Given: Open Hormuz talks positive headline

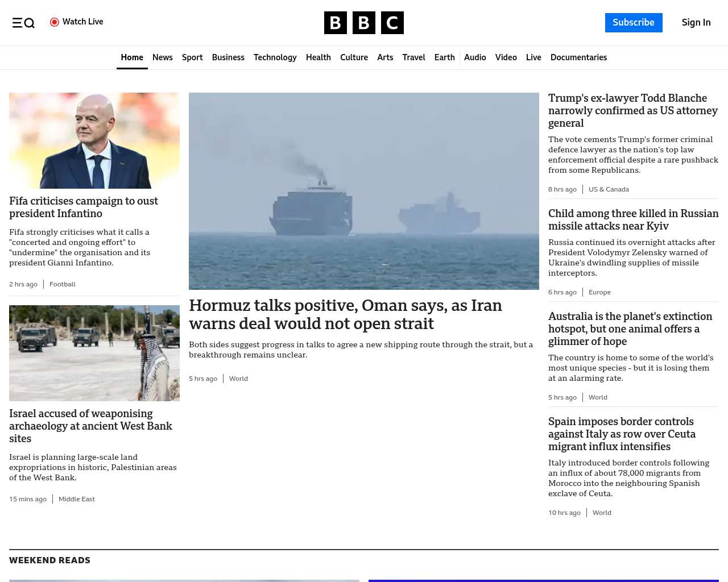Looking at the screenshot, I should 345,314.
